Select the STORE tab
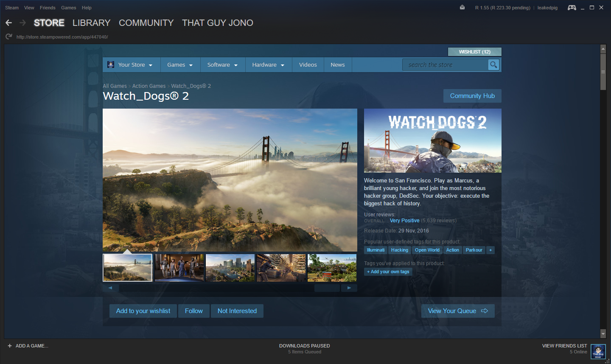The width and height of the screenshot is (611, 364). pyautogui.click(x=49, y=23)
